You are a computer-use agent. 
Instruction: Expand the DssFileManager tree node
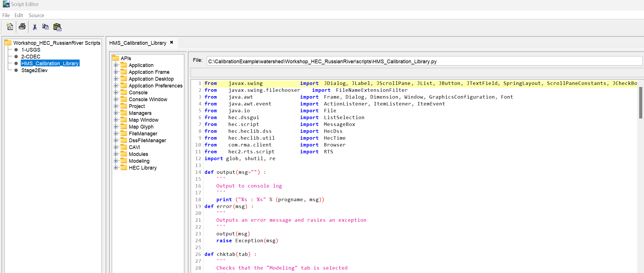[116, 140]
